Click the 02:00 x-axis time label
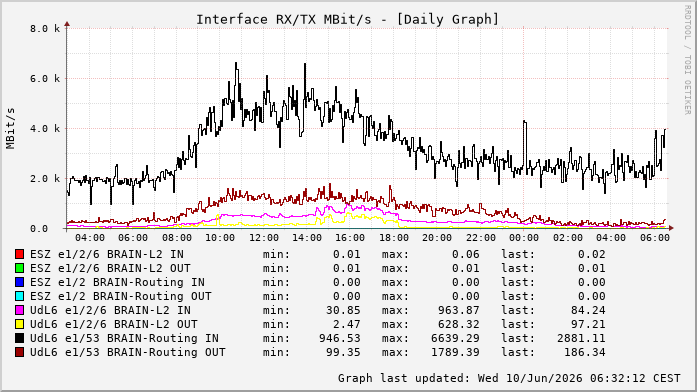 tap(568, 238)
